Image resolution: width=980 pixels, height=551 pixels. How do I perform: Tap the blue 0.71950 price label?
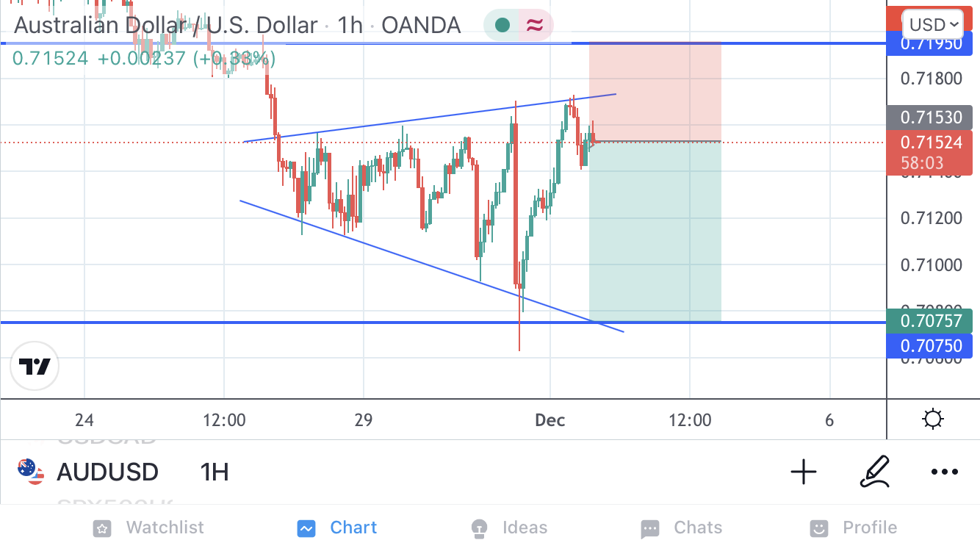click(930, 44)
